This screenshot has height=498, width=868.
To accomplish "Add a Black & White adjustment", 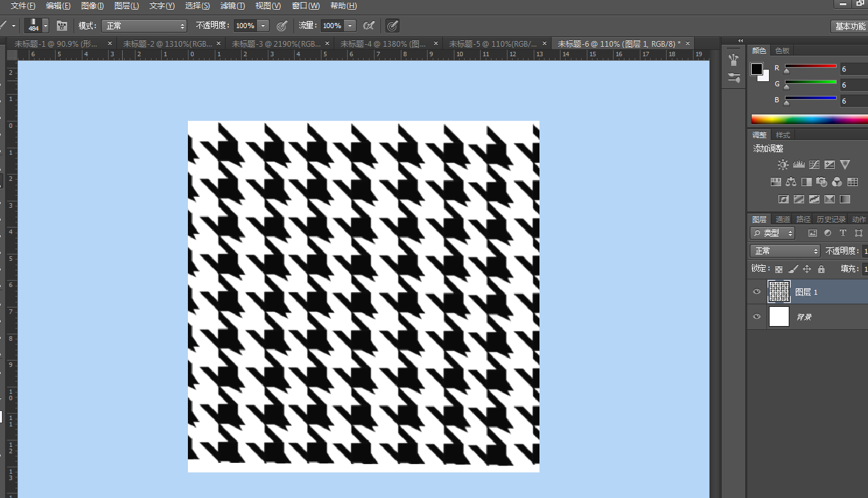I will point(807,182).
